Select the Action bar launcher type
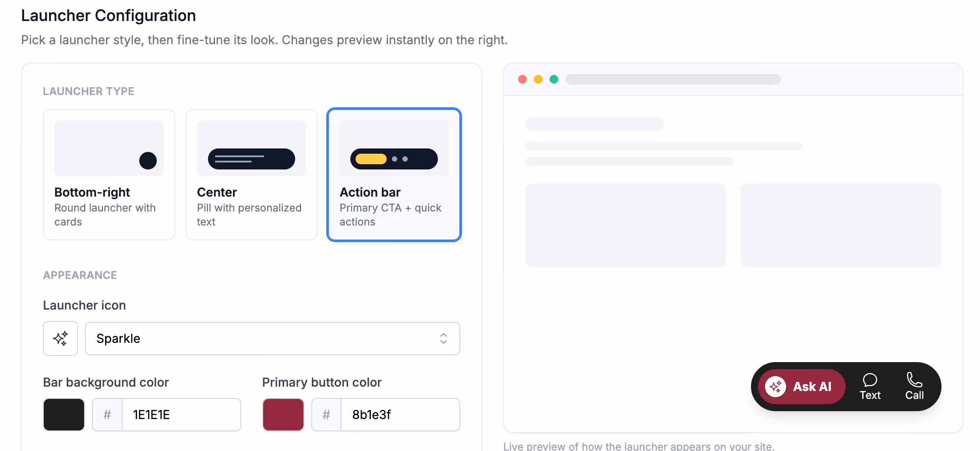 click(394, 175)
